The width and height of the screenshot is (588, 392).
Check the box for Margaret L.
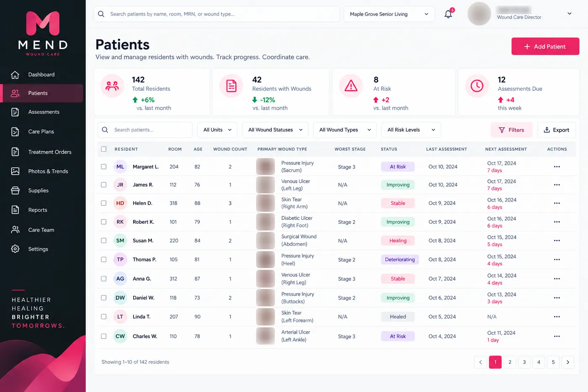[104, 167]
